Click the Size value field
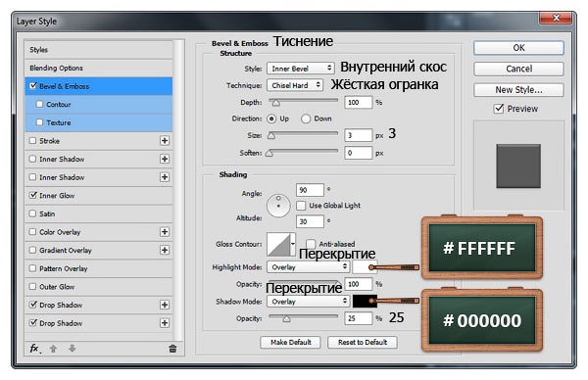This screenshot has width=588, height=380. (x=358, y=135)
